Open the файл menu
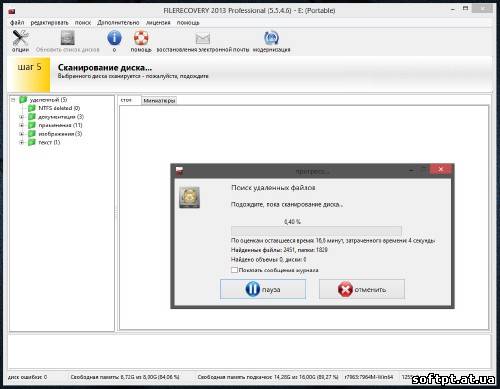The height and width of the screenshot is (389, 500). click(x=17, y=23)
